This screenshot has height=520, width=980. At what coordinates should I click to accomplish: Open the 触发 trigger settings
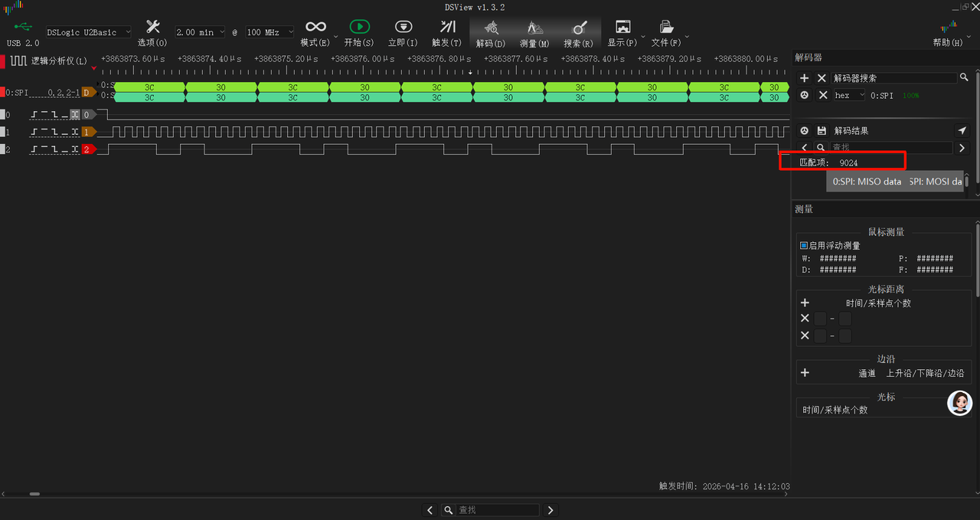coord(446,31)
